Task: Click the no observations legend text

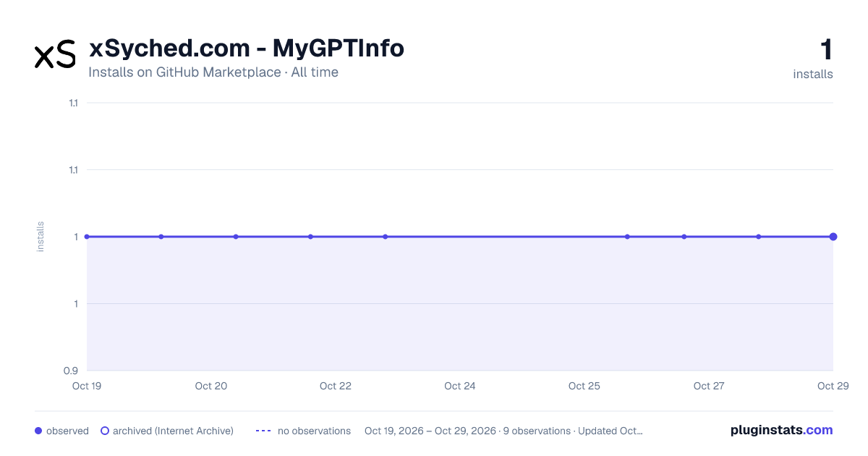Action: (314, 431)
